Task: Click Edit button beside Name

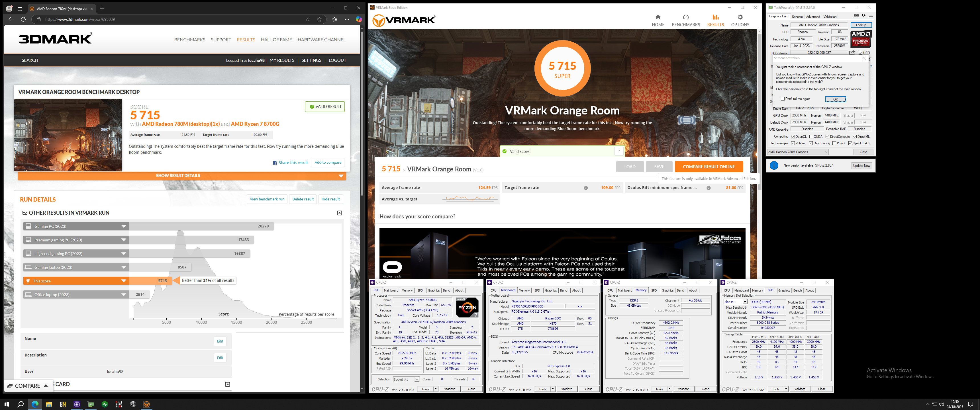Action: 220,342
